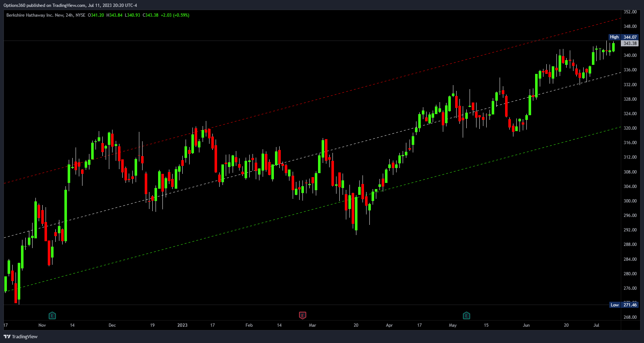Click the Dec label on the time axis
This screenshot has width=644, height=343.
(112, 325)
